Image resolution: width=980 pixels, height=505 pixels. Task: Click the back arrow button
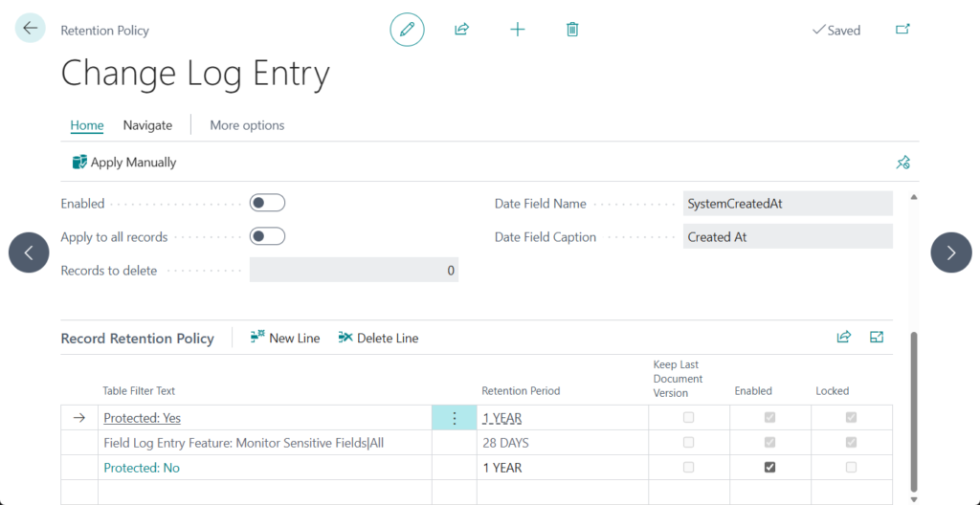tap(30, 29)
